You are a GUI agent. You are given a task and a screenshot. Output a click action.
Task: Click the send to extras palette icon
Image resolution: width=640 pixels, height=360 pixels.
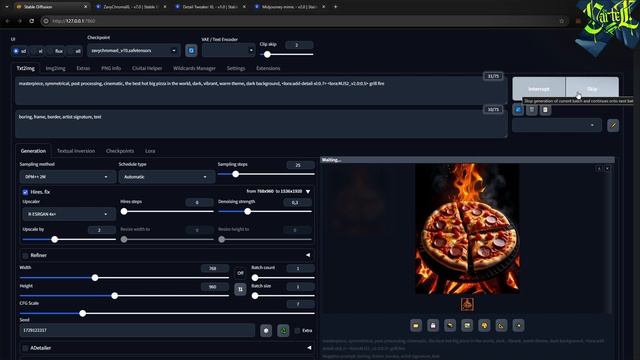(484, 325)
